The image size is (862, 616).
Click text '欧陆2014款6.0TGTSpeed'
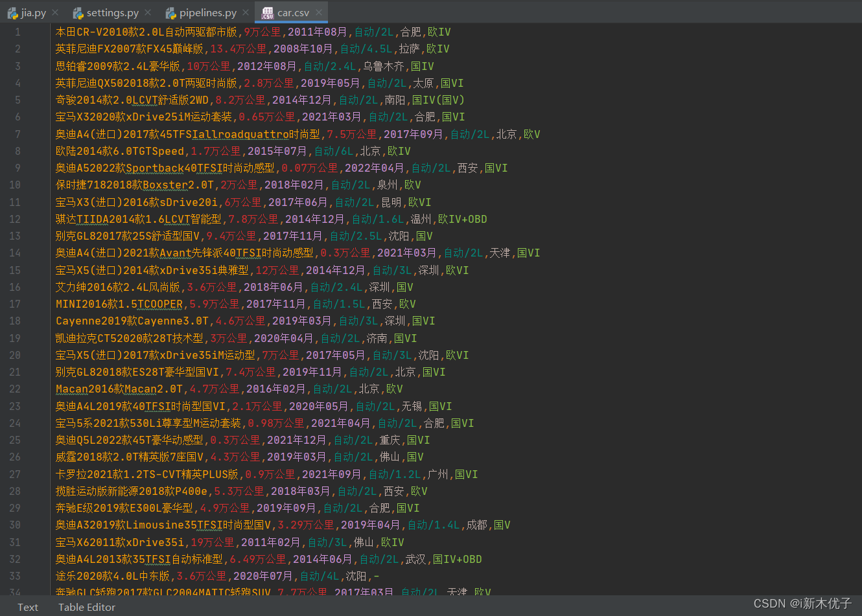(x=120, y=151)
